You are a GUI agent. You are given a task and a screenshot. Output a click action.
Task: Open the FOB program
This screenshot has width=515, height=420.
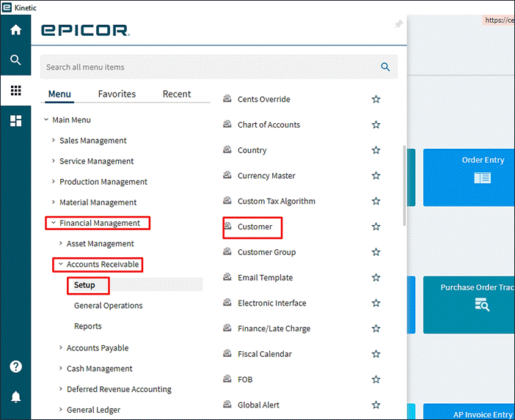[245, 380]
